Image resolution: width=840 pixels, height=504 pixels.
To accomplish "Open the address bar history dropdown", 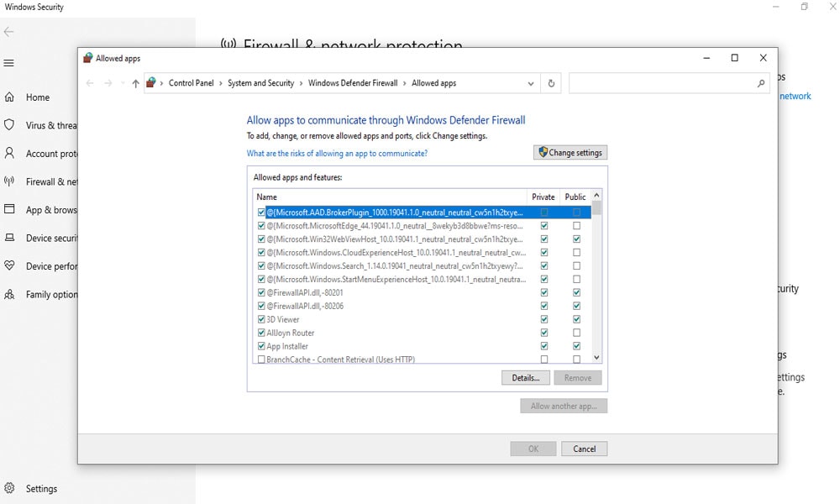I will [530, 83].
